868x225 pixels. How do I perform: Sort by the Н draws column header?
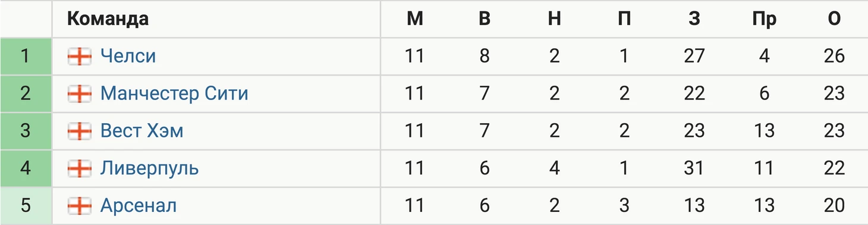coord(554,19)
